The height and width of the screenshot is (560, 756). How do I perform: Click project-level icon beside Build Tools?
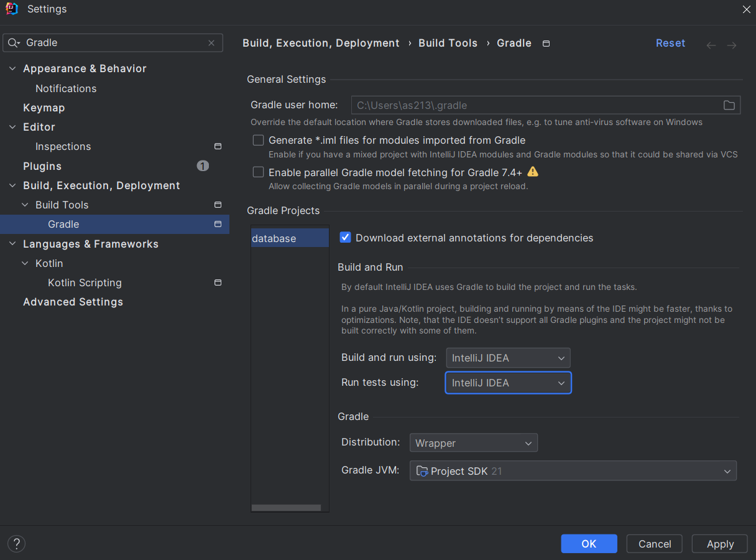(218, 205)
